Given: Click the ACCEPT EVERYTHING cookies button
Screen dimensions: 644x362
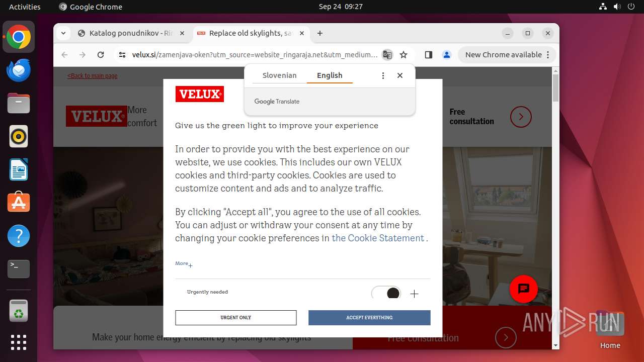Looking at the screenshot, I should point(369,318).
